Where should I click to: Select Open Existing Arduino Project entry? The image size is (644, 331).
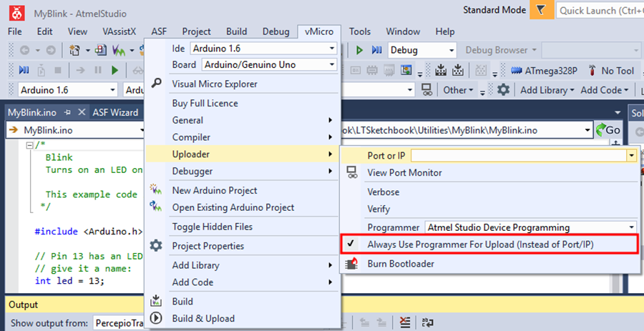(233, 207)
